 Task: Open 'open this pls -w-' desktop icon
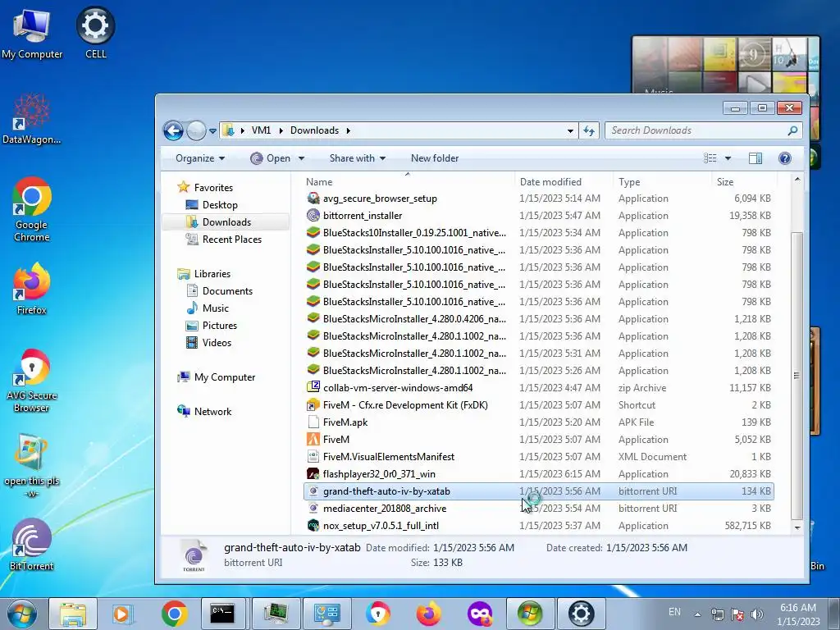(x=32, y=466)
